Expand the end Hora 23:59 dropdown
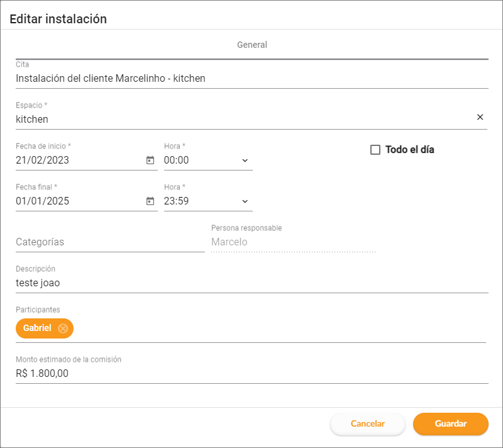The image size is (503, 448). (x=245, y=201)
